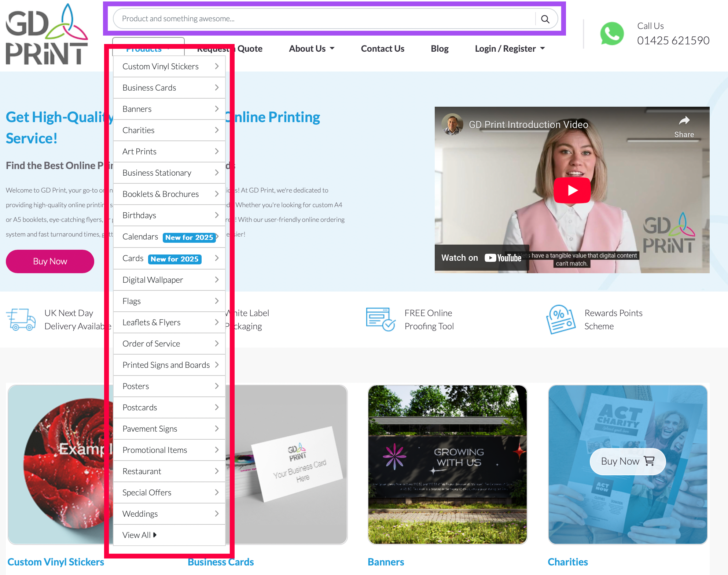Expand the About Us dropdown
Image resolution: width=728 pixels, height=575 pixels.
coord(312,49)
